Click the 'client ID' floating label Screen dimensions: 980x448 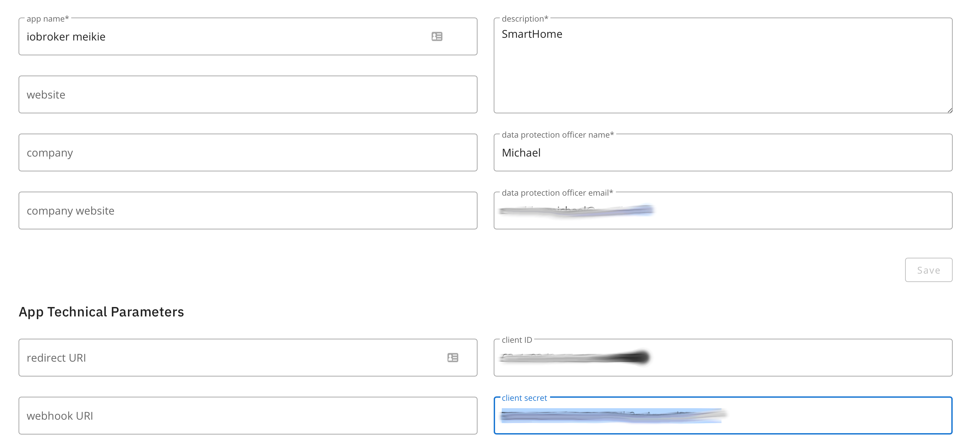pyautogui.click(x=517, y=340)
